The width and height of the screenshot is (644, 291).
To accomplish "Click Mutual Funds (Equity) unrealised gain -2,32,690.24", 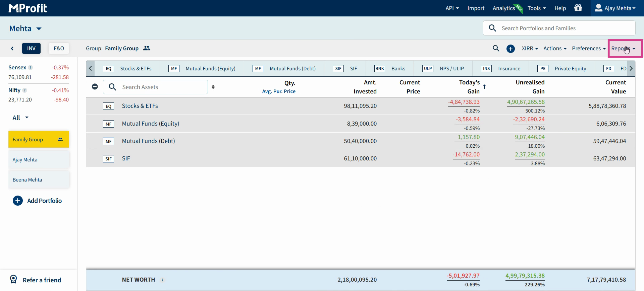I will (529, 119).
